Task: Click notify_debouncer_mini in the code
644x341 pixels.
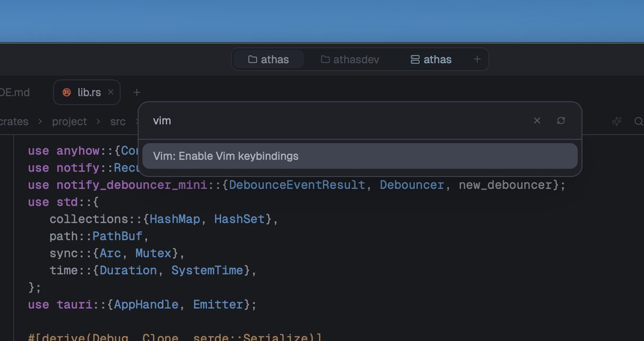Action: click(x=132, y=185)
